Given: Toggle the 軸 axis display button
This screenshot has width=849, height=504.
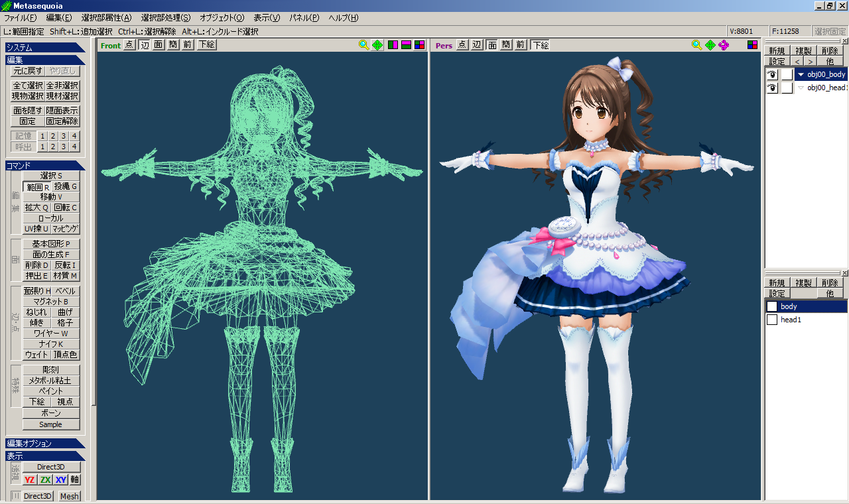Looking at the screenshot, I should [75, 479].
